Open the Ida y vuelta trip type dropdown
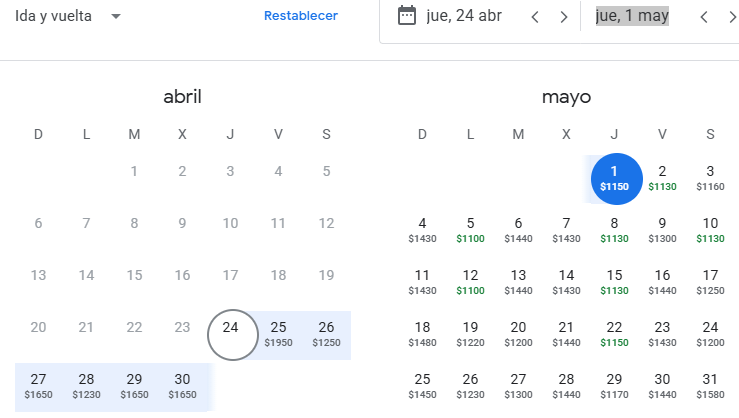The height and width of the screenshot is (418, 739). (68, 16)
